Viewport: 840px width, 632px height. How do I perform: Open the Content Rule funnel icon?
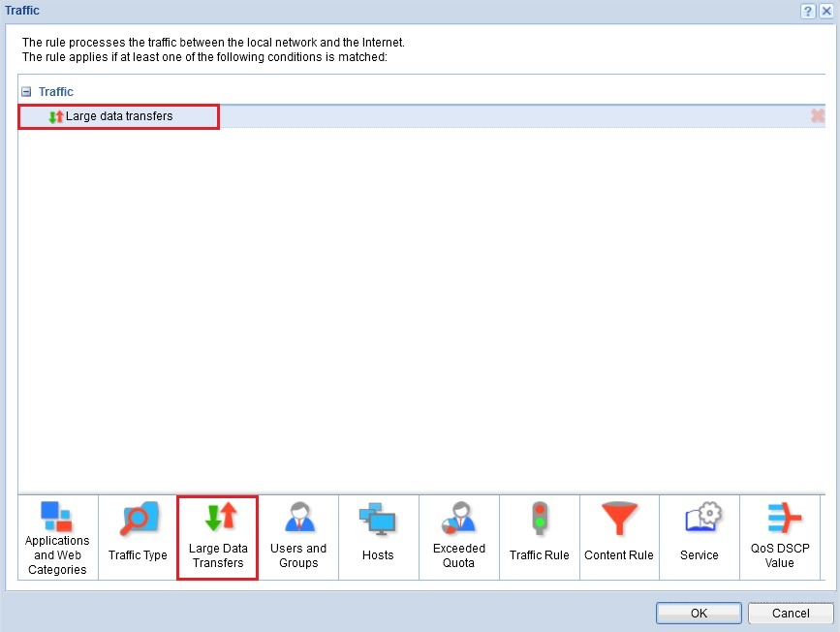pyautogui.click(x=619, y=536)
